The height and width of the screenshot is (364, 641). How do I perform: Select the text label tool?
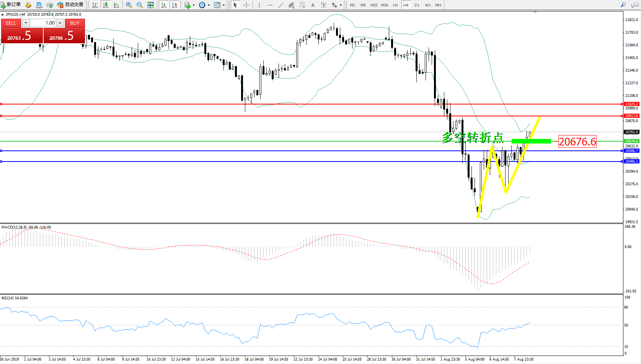[x=323, y=5]
